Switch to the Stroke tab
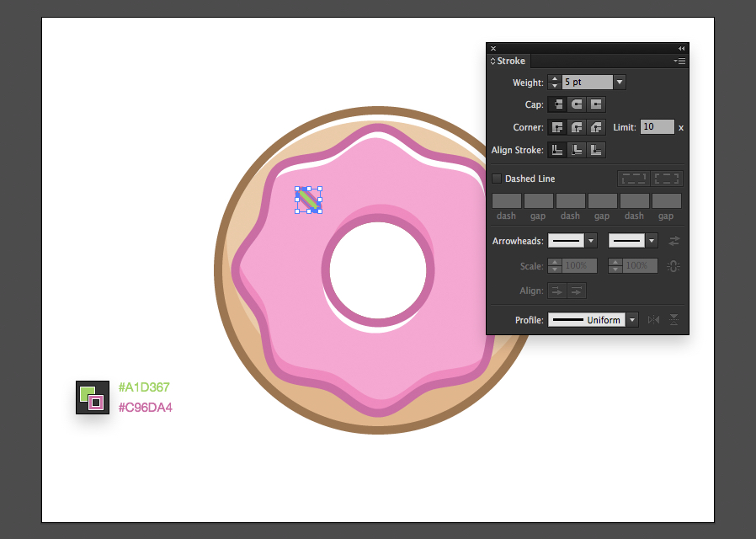 (510, 61)
